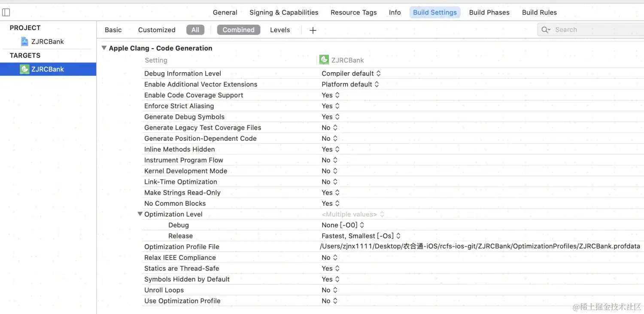
Task: Select Inline Methods Hidden setting name
Action: click(x=179, y=149)
